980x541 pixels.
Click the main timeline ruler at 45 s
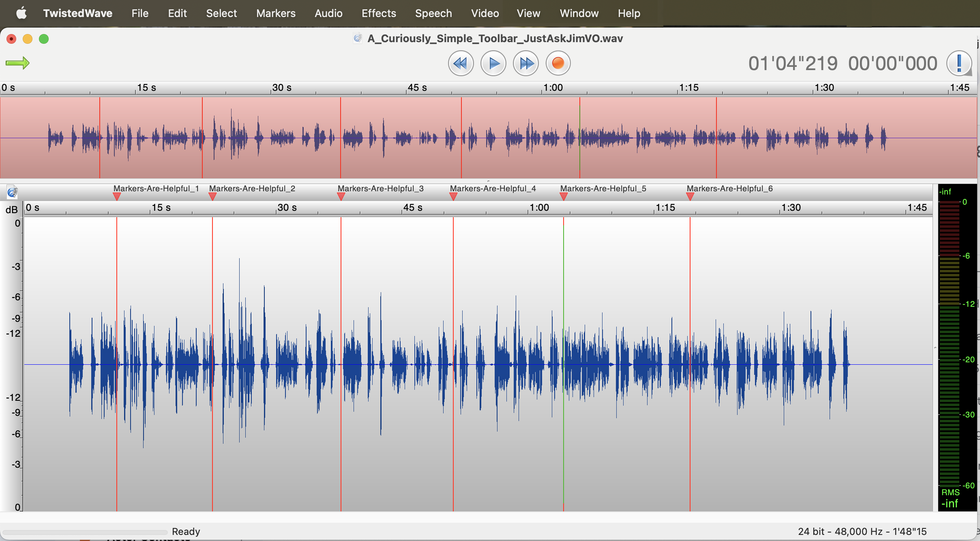pos(413,207)
